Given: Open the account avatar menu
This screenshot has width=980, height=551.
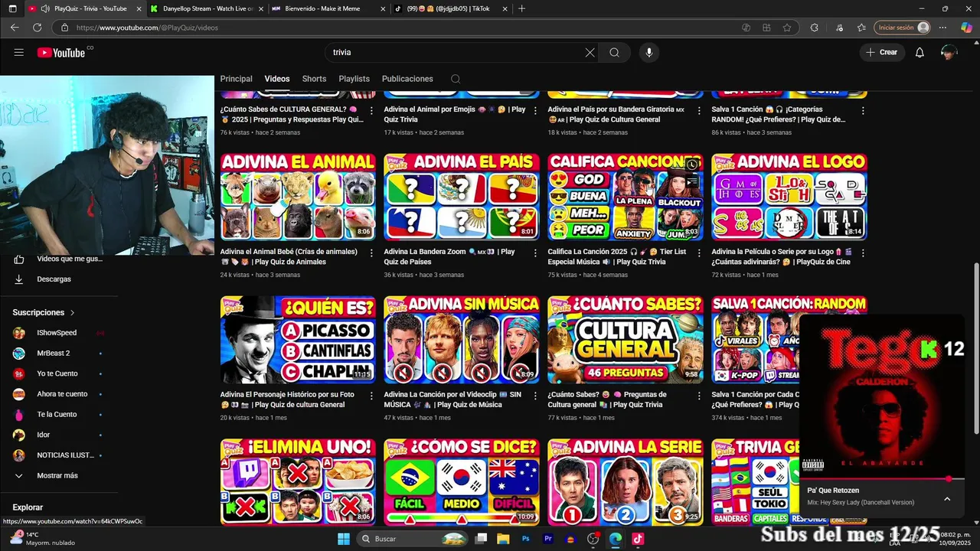Looking at the screenshot, I should click(x=949, y=52).
